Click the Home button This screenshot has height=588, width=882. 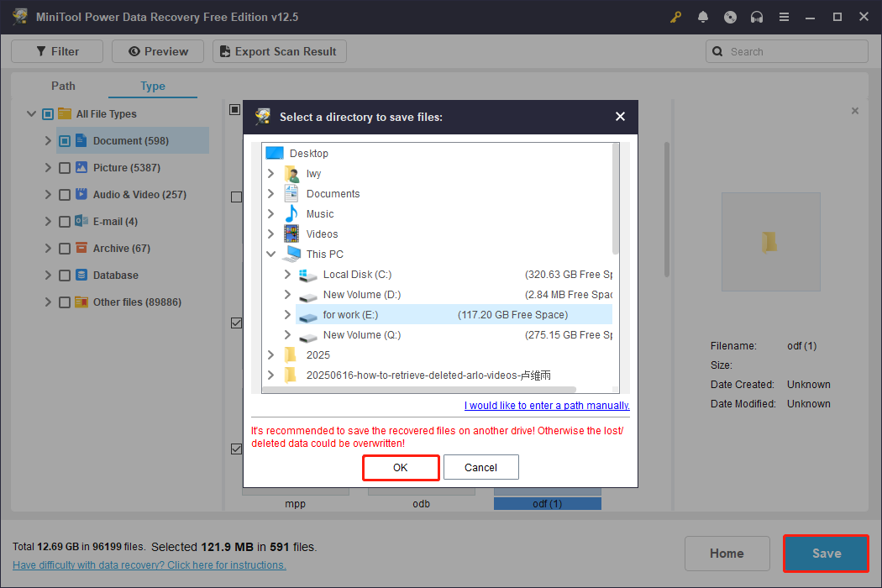point(727,553)
